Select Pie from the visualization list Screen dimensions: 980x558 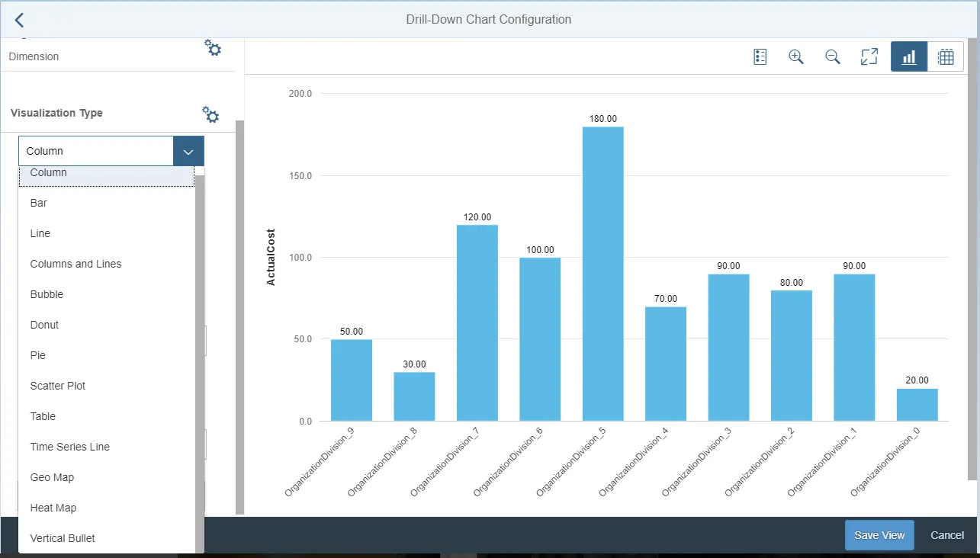[37, 354]
